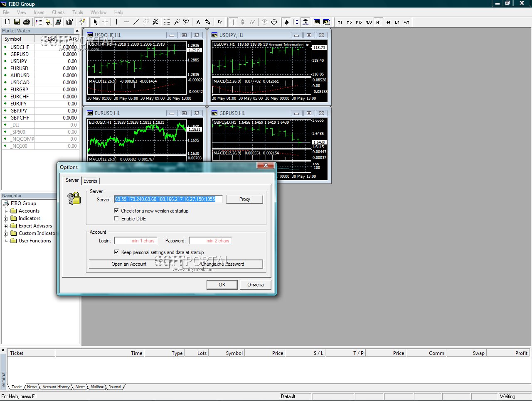Image resolution: width=532 pixels, height=401 pixels.
Task: Click the Print icon in the toolbar
Action: pyautogui.click(x=27, y=22)
